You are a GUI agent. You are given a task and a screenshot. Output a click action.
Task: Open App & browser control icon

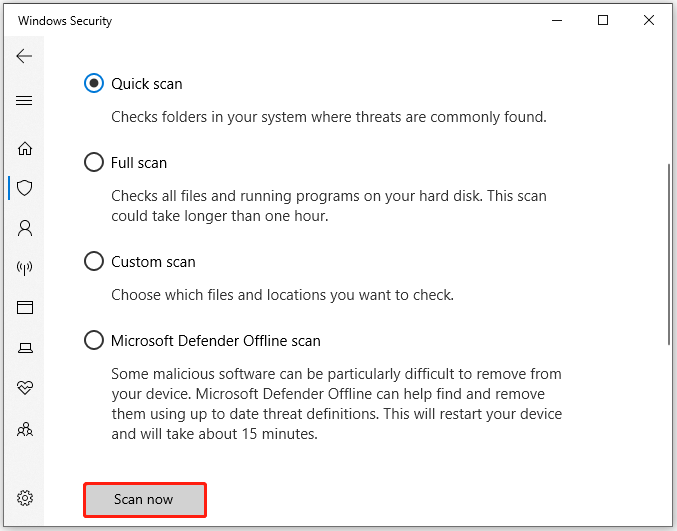[25, 307]
